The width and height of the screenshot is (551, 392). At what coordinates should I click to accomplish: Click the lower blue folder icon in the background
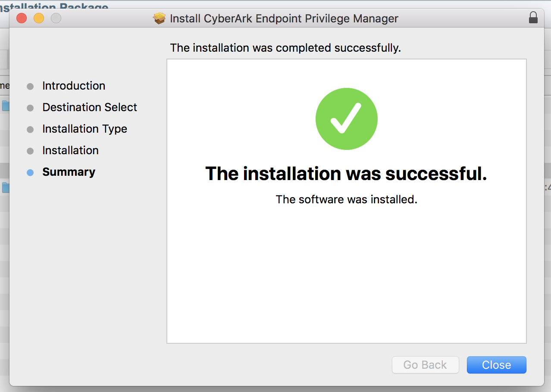coord(5,187)
